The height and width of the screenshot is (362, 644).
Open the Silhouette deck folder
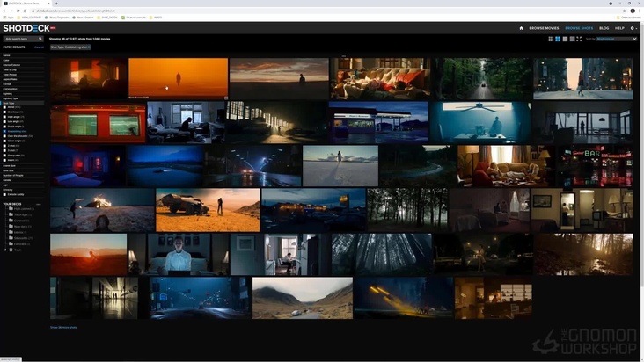[21, 238]
